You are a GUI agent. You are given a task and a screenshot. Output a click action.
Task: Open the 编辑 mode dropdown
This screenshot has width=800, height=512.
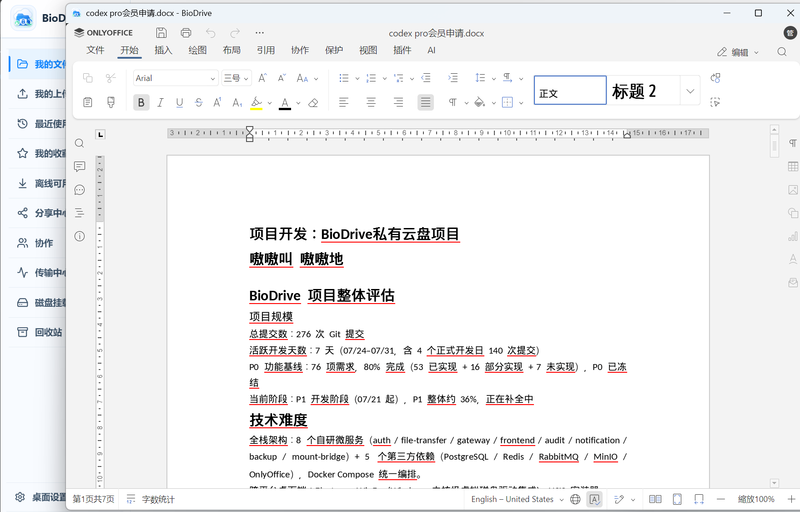(738, 52)
